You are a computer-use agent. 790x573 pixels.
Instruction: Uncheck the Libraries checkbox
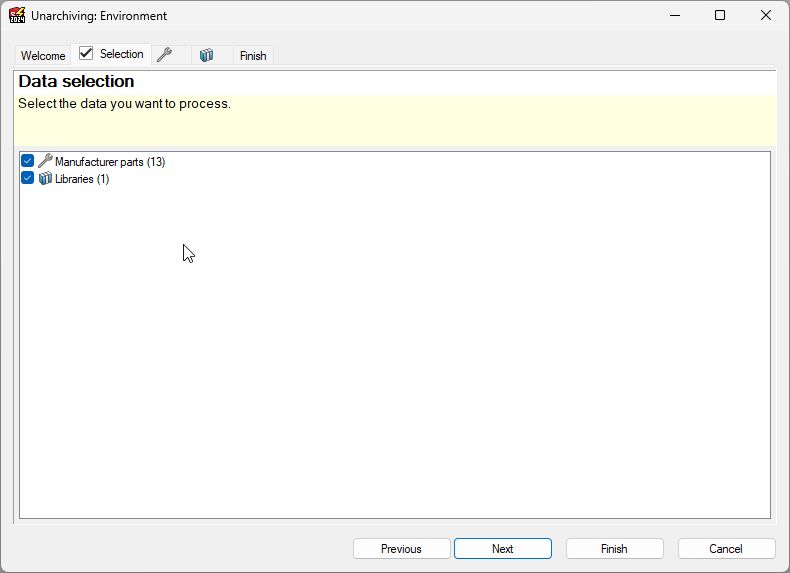(x=28, y=178)
